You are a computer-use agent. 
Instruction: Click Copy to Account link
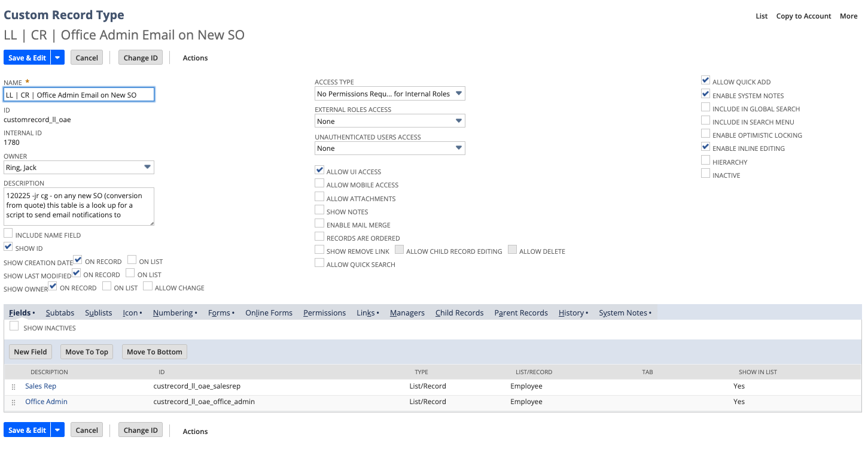[803, 16]
